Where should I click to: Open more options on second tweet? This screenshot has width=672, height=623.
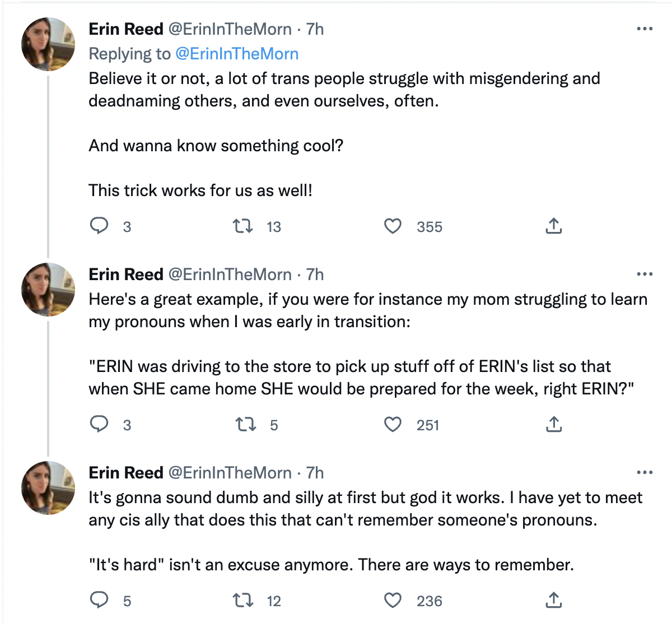click(645, 275)
